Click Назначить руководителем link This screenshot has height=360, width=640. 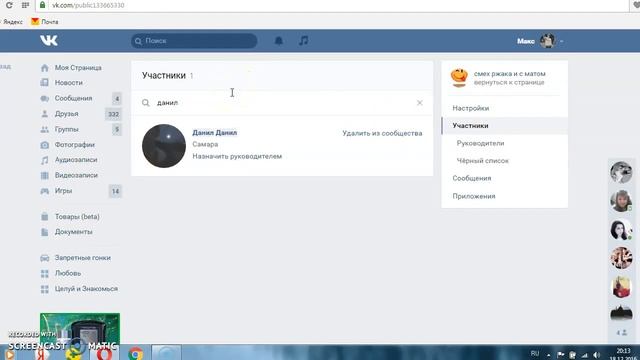[x=237, y=156]
